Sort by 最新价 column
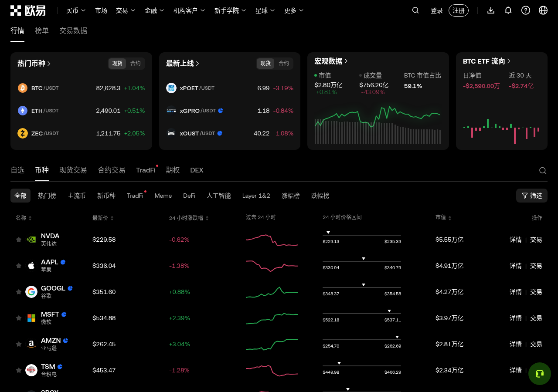The image size is (558, 392). coord(103,218)
